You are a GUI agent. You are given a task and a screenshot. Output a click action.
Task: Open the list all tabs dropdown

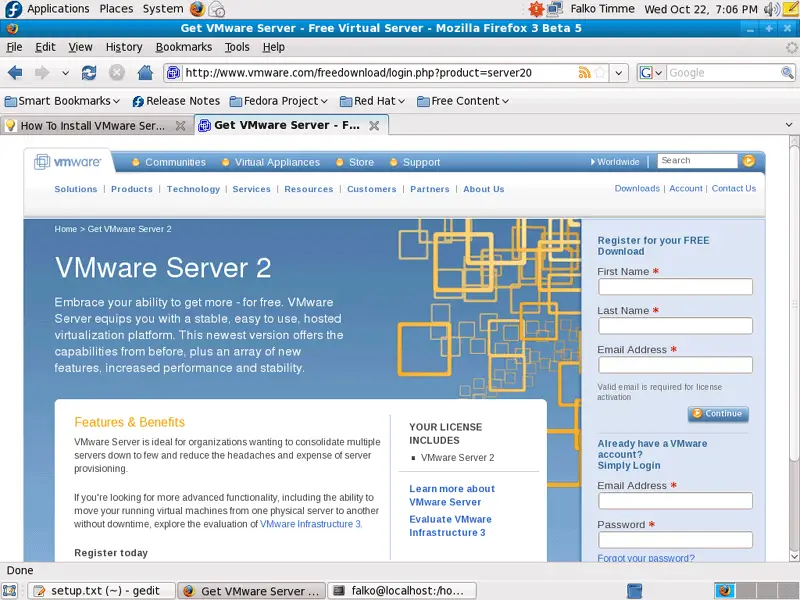789,125
